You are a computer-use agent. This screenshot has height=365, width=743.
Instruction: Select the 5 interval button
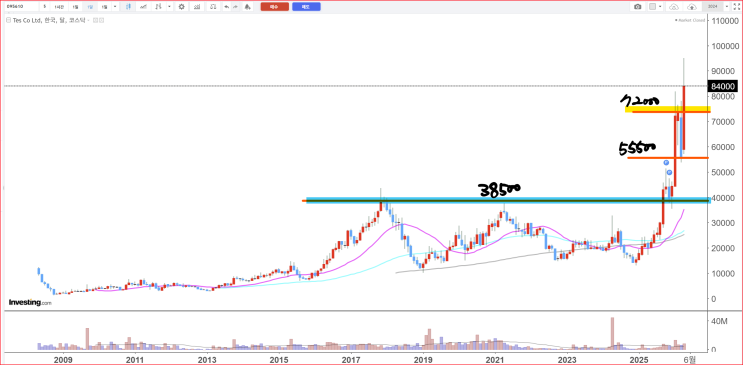tap(45, 7)
